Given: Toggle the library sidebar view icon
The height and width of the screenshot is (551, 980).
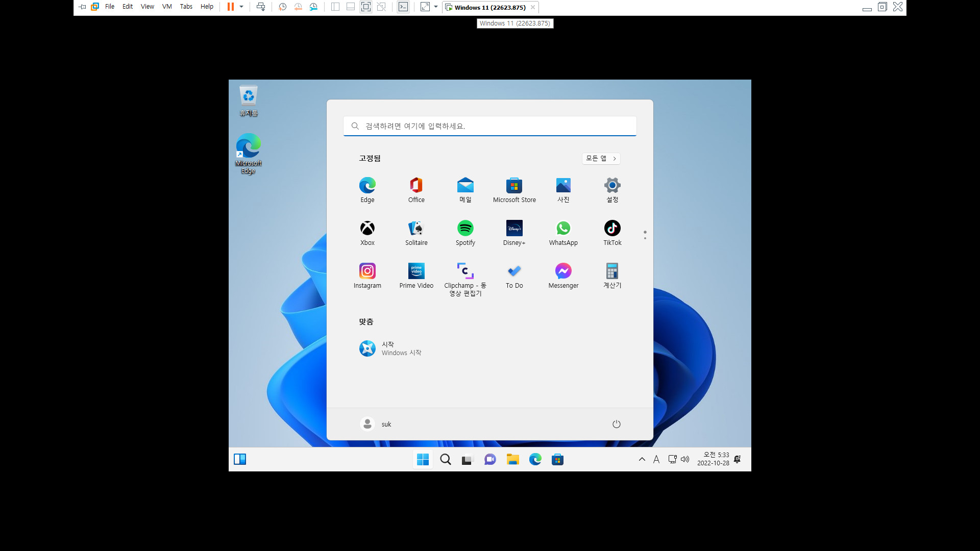Looking at the screenshot, I should point(335,7).
